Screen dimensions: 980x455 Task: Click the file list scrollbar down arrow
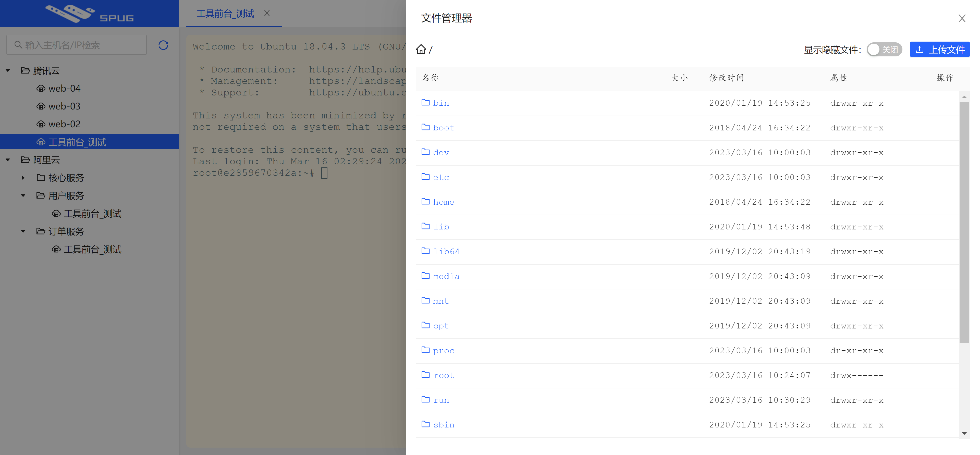964,433
